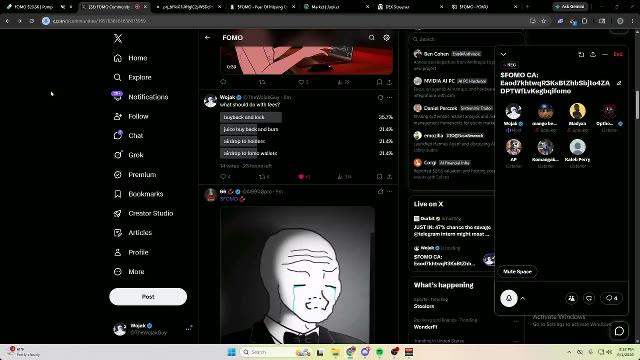Open Profile in the sidebar
This screenshot has height=360, width=640.
(x=131, y=252)
